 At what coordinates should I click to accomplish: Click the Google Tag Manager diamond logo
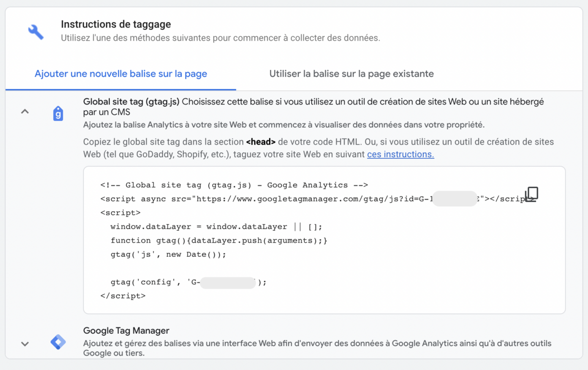pyautogui.click(x=58, y=343)
